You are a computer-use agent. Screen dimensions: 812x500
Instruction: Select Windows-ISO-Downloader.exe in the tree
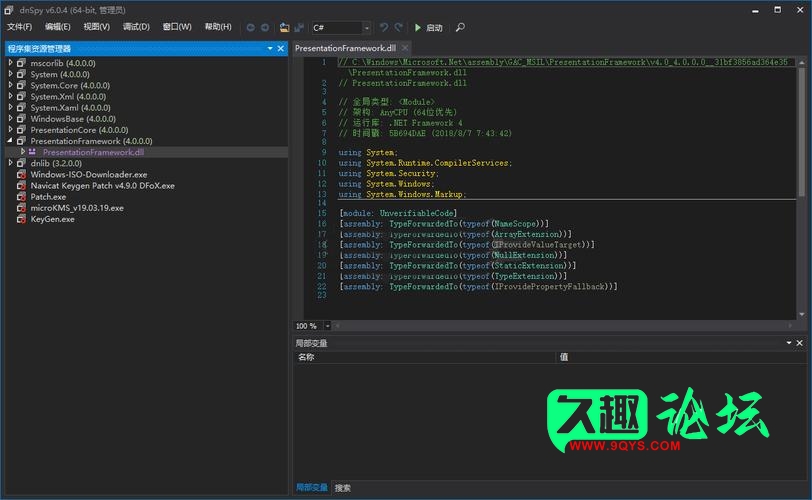tap(89, 174)
